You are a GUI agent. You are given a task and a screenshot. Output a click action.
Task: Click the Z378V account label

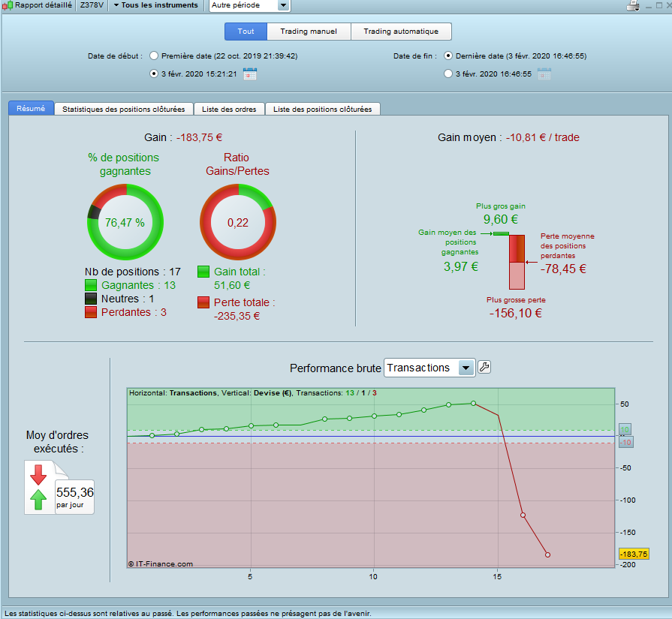[92, 5]
